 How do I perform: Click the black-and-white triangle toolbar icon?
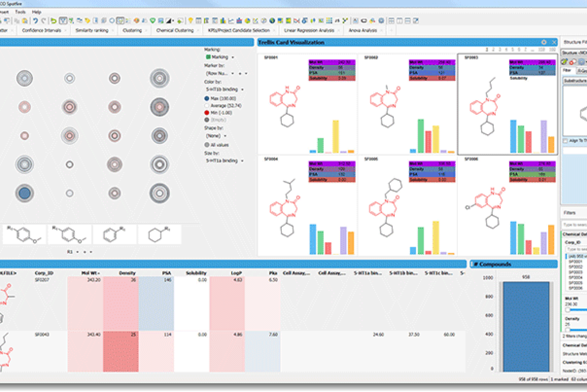pyautogui.click(x=169, y=21)
